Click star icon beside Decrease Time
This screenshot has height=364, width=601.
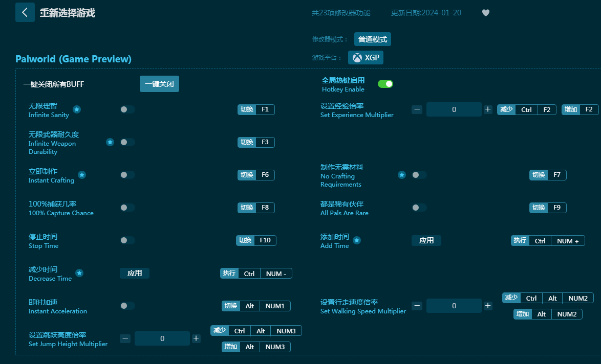[79, 274]
